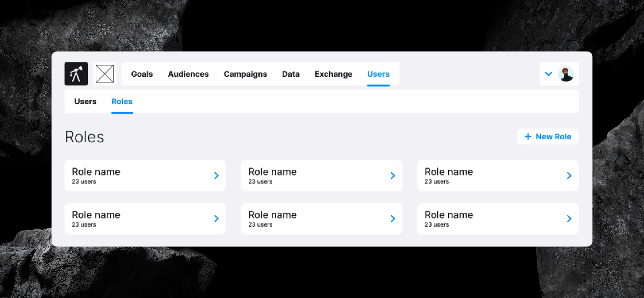This screenshot has height=298, width=644.
Task: Open the Exchange navigation item
Action: click(333, 74)
